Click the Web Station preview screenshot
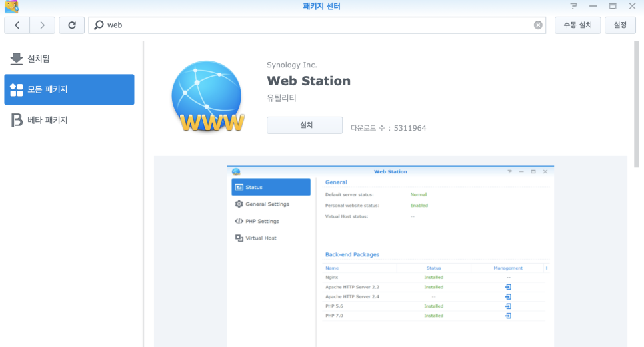The height and width of the screenshot is (347, 644). 390,256
